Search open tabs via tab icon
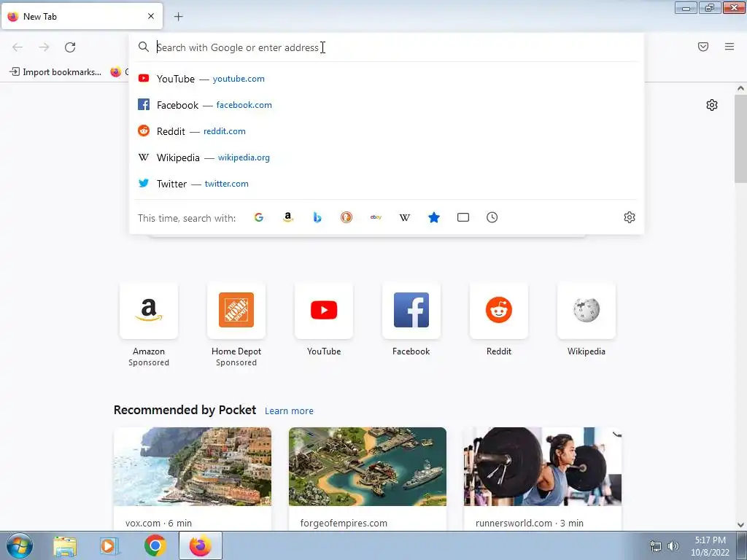The image size is (747, 560). click(463, 217)
